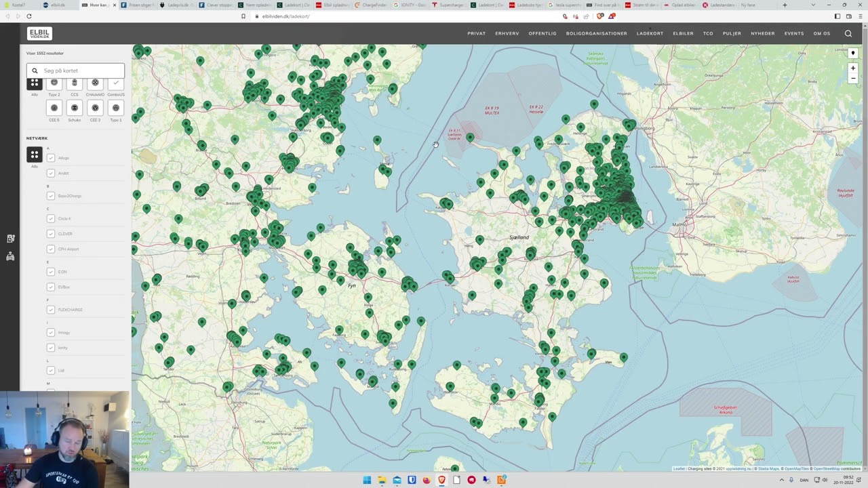Go to LADEKORT page
Viewport: 868px width, 488px height.
point(650,33)
